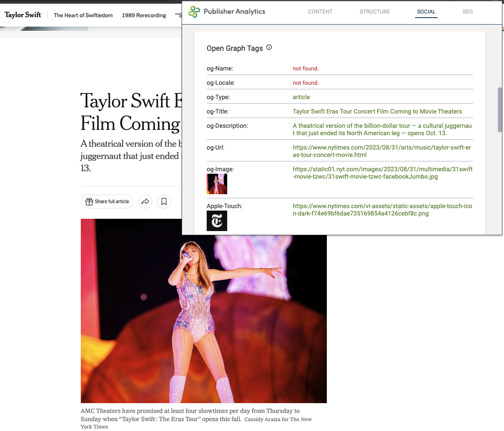This screenshot has width=504, height=431.
Task: Click 'not found.' next to og-Name
Action: pos(306,68)
